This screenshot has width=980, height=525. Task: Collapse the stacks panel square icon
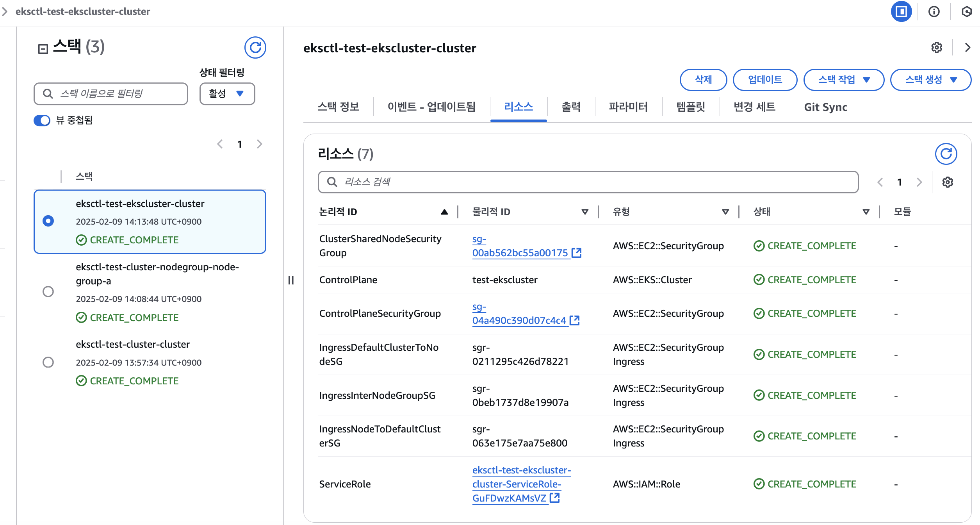(x=43, y=49)
